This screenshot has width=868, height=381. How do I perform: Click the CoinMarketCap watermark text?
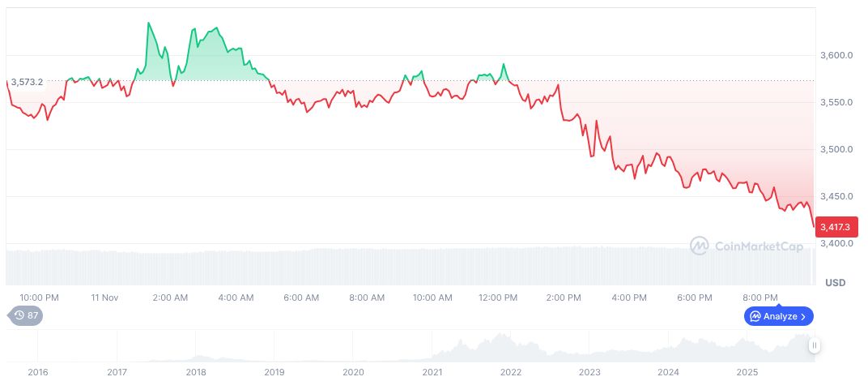759,246
